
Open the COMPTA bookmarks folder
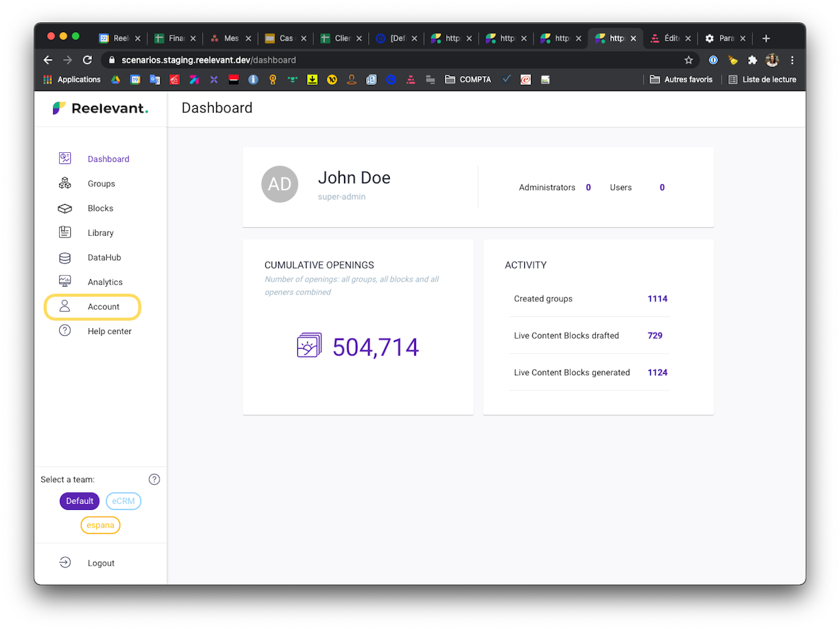point(468,79)
